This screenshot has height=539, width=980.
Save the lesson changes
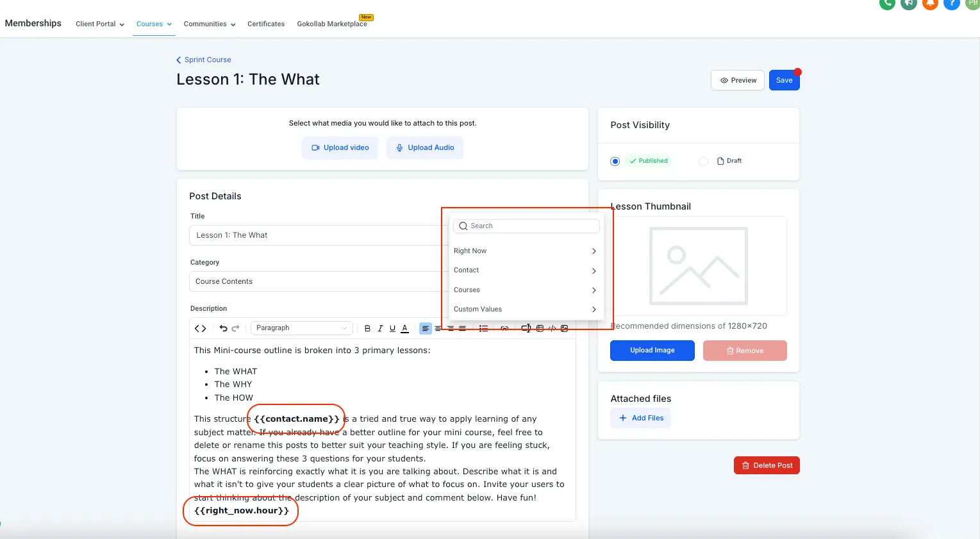pos(785,80)
